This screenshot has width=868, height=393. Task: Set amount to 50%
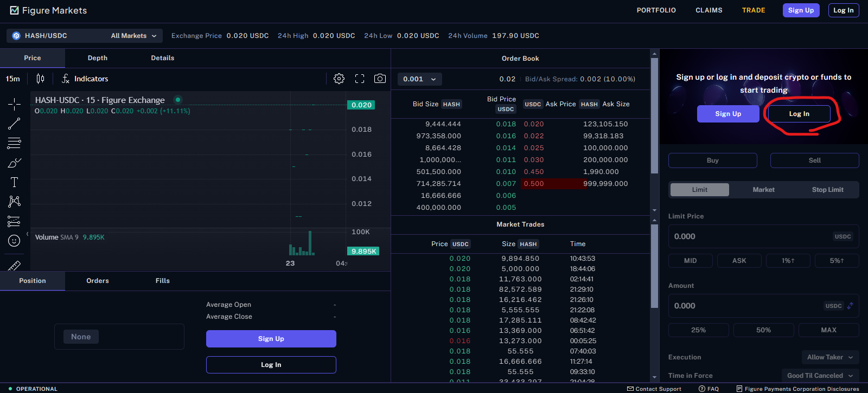(x=764, y=330)
